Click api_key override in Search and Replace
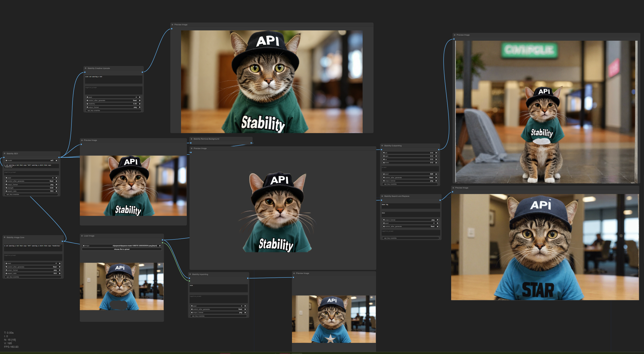Image resolution: width=644 pixels, height=354 pixels. pyautogui.click(x=410, y=238)
